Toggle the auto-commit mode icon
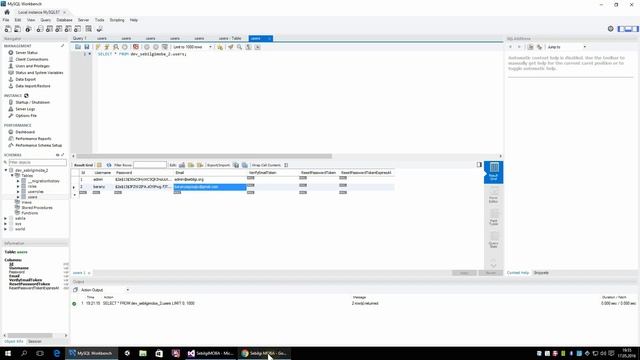 pos(165,47)
